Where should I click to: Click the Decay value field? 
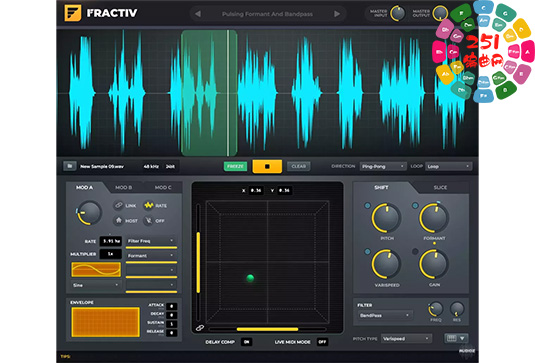point(172,315)
